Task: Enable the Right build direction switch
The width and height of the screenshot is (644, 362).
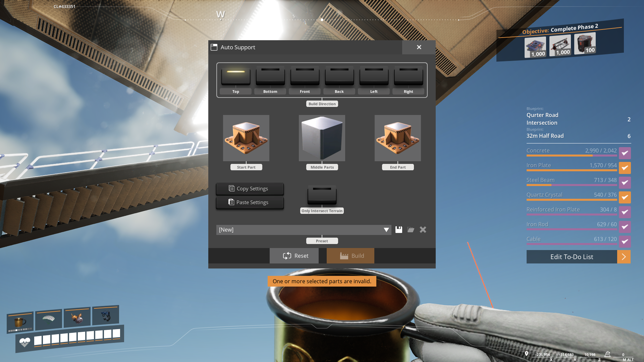Action: 408,76
